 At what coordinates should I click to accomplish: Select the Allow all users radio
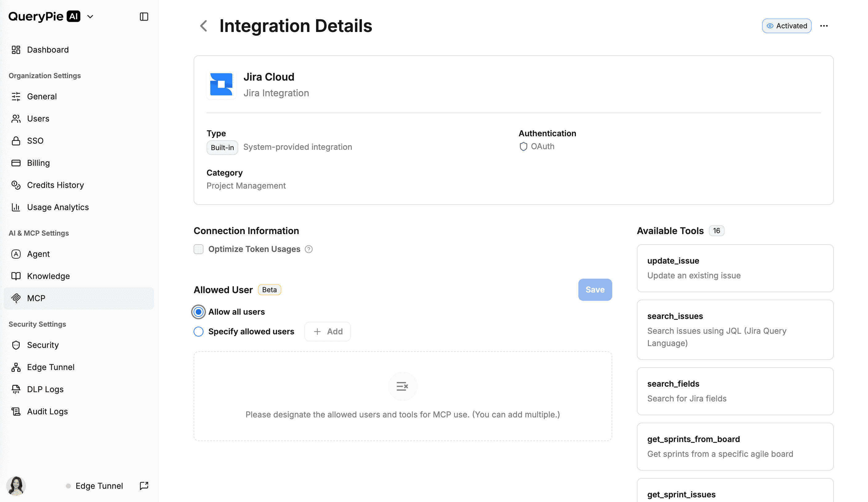click(199, 312)
